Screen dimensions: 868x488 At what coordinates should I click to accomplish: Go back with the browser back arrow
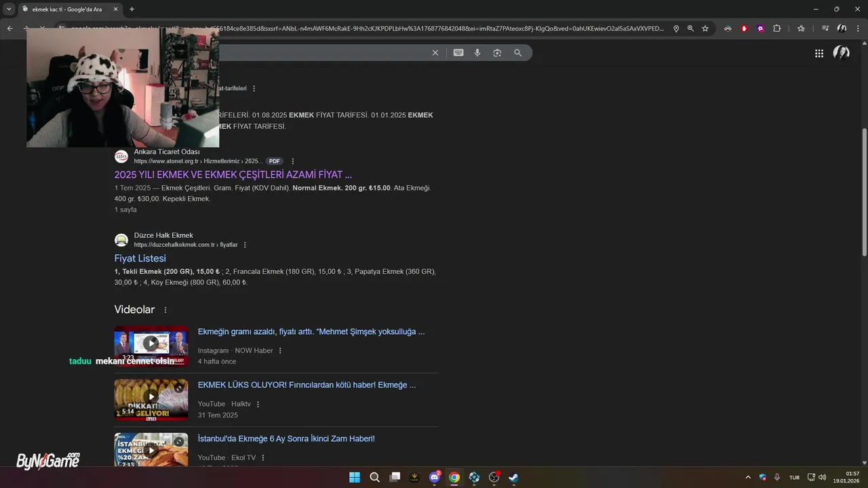coord(9,28)
